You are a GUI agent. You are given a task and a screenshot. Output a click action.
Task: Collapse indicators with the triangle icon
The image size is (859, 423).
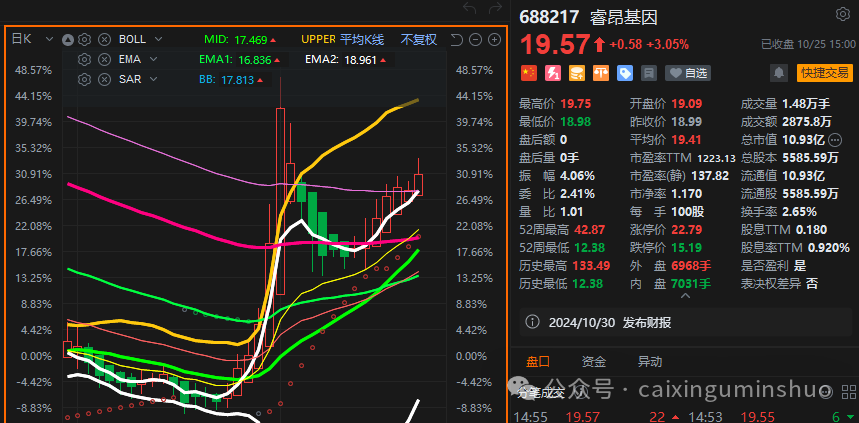point(68,39)
